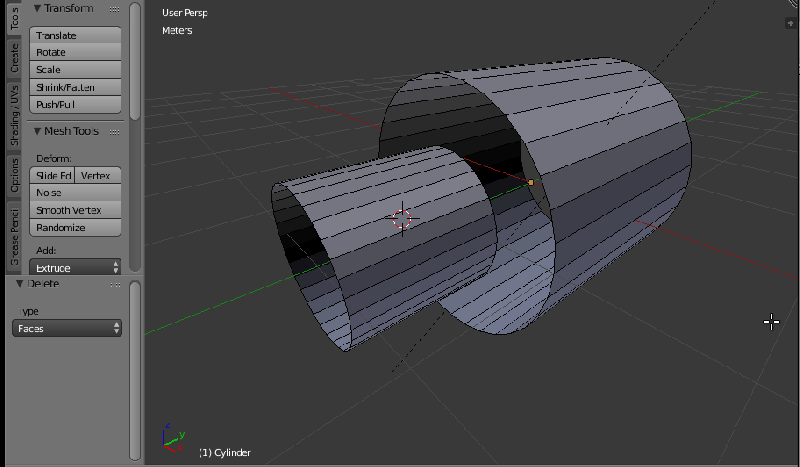Click the Vertex slide button
This screenshot has height=467, width=800.
point(98,175)
